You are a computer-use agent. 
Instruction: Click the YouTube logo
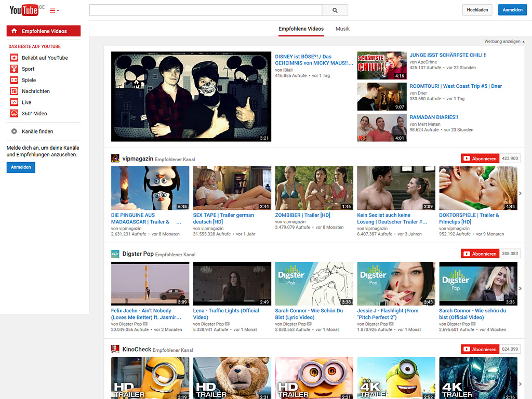click(x=24, y=10)
